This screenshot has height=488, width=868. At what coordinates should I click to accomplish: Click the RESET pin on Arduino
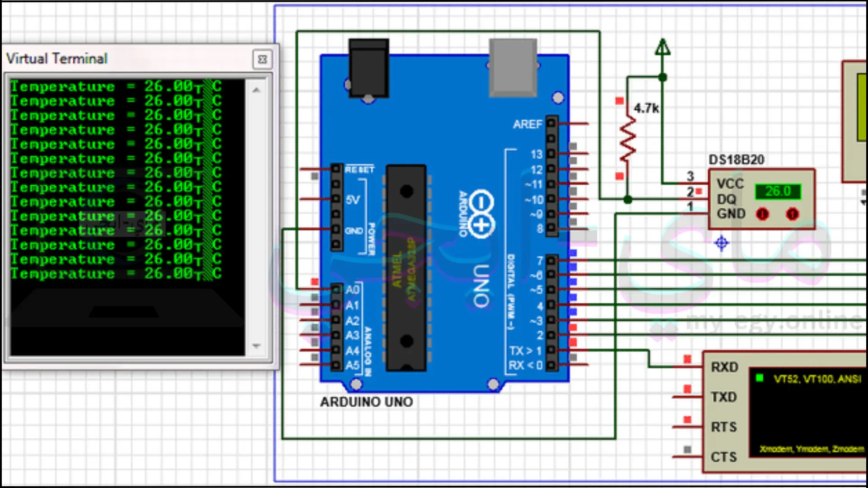pyautogui.click(x=336, y=169)
